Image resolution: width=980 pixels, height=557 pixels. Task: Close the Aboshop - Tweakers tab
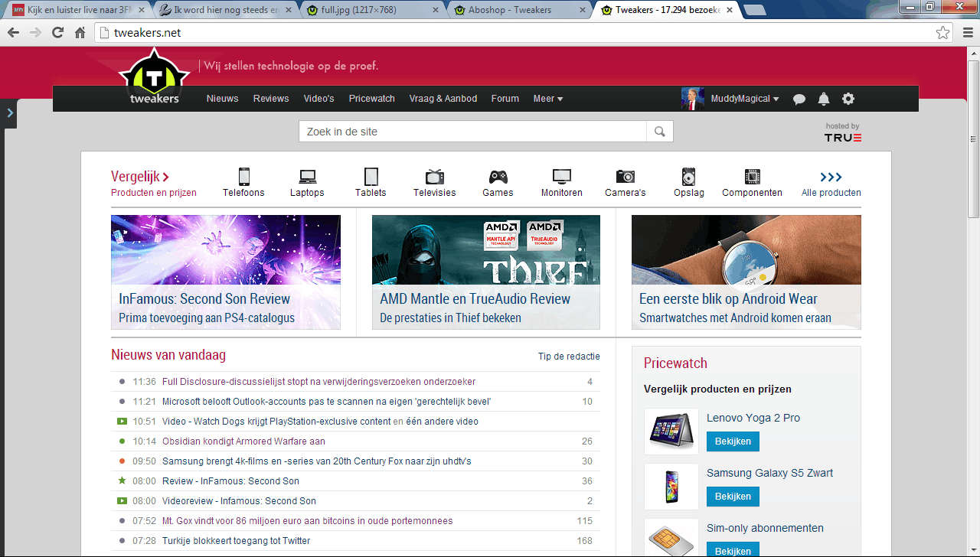pyautogui.click(x=581, y=10)
